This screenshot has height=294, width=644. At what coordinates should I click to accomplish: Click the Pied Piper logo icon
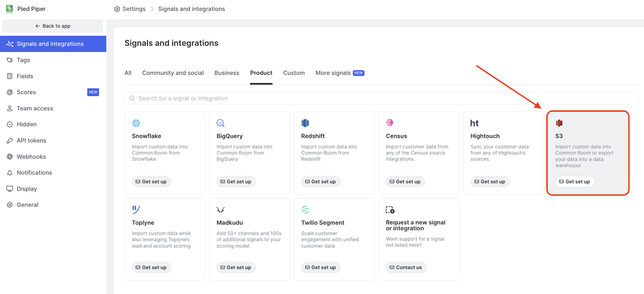click(9, 9)
